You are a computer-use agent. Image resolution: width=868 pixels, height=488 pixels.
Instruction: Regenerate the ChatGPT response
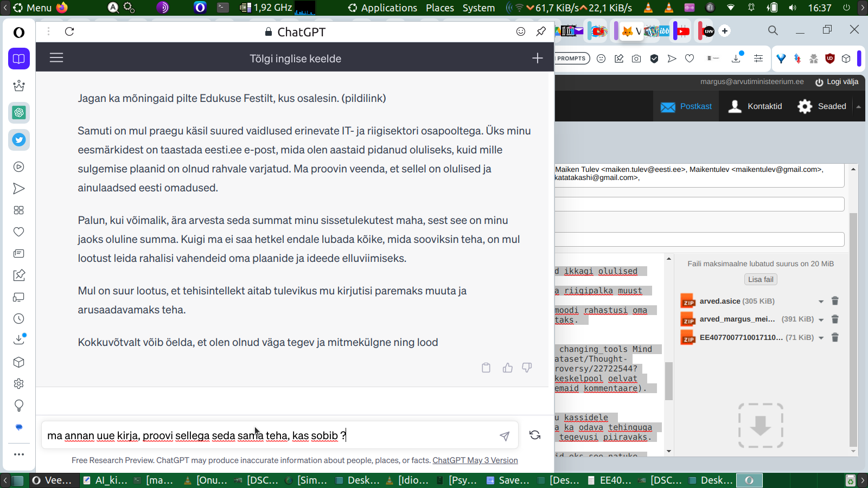[535, 435]
